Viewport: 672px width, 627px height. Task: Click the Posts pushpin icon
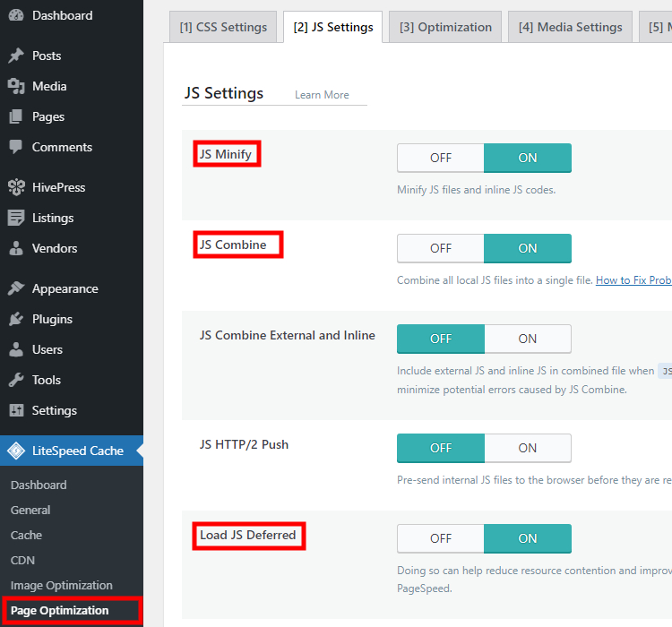(x=16, y=56)
